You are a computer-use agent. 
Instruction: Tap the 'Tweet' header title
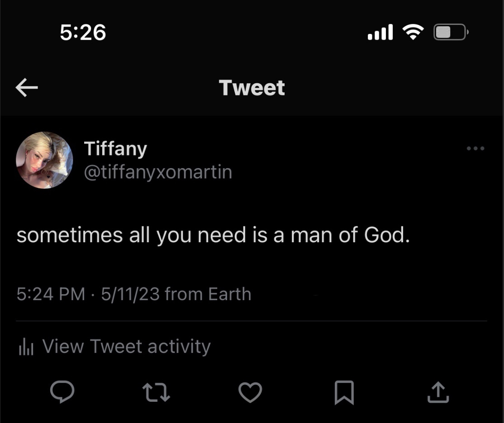pos(252,88)
